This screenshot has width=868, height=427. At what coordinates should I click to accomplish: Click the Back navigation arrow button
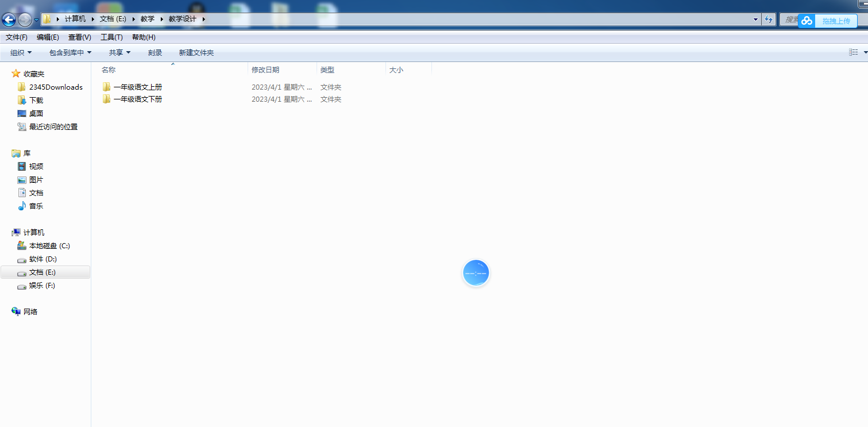tap(9, 20)
